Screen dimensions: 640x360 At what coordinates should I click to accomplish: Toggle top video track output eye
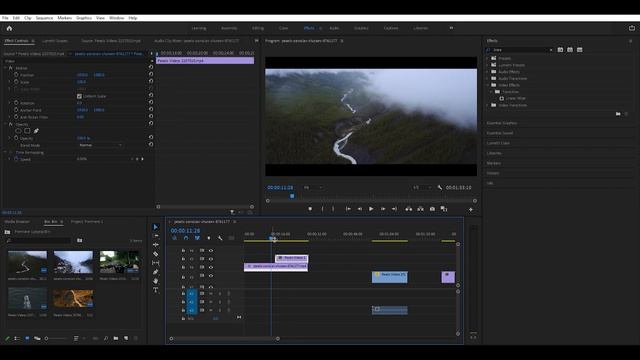pyautogui.click(x=211, y=251)
